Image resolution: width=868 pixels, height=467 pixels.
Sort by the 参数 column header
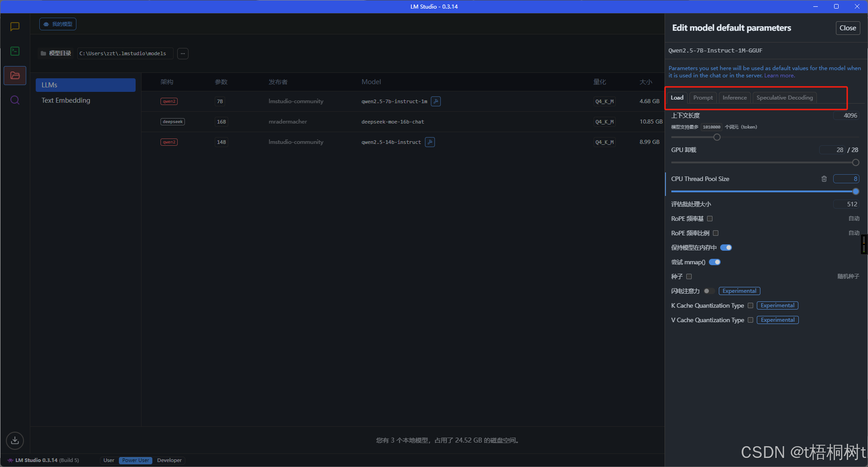pyautogui.click(x=221, y=82)
